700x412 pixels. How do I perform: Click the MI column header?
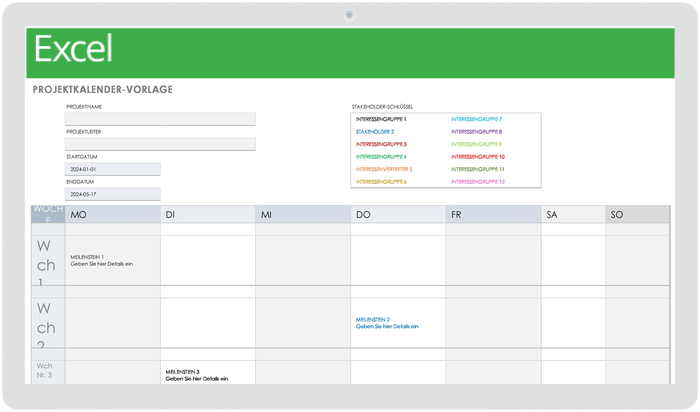(x=303, y=215)
